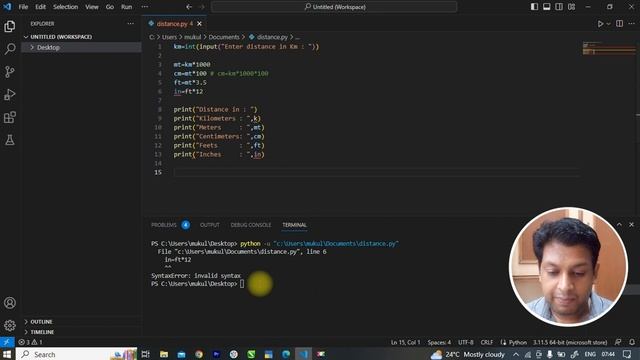This screenshot has width=640, height=360.
Task: Switch to the Output panel tab
Action: pyautogui.click(x=210, y=225)
